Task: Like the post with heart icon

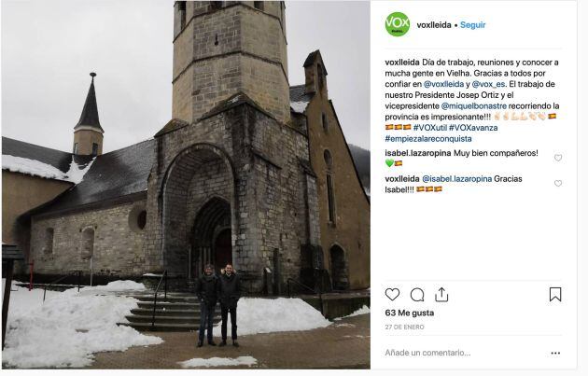Action: click(393, 295)
